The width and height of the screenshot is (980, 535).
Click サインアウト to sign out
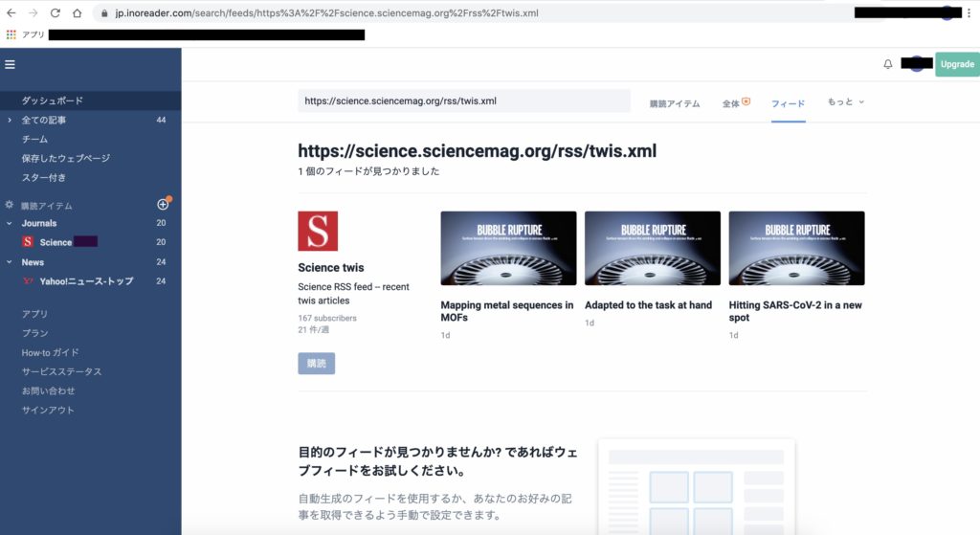click(x=48, y=410)
